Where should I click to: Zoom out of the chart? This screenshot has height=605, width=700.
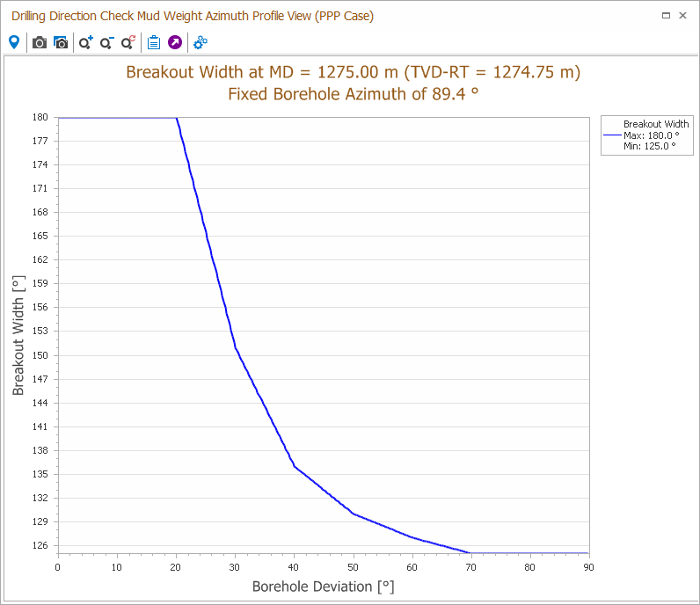[x=106, y=42]
